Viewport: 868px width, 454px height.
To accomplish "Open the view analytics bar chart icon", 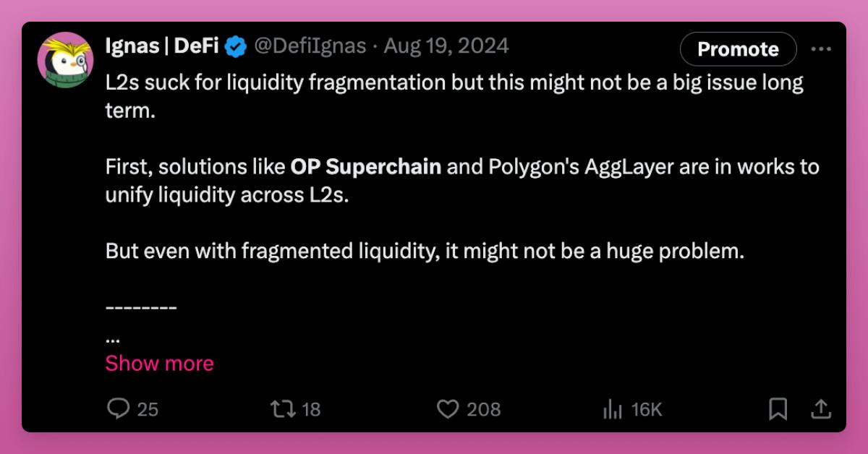I will click(613, 410).
